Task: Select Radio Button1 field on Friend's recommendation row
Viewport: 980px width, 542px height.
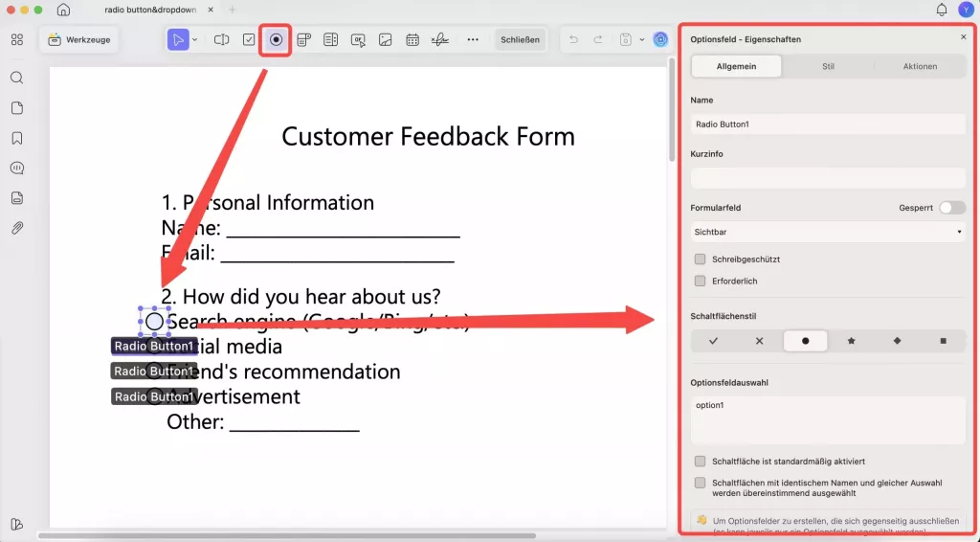Action: coord(154,371)
